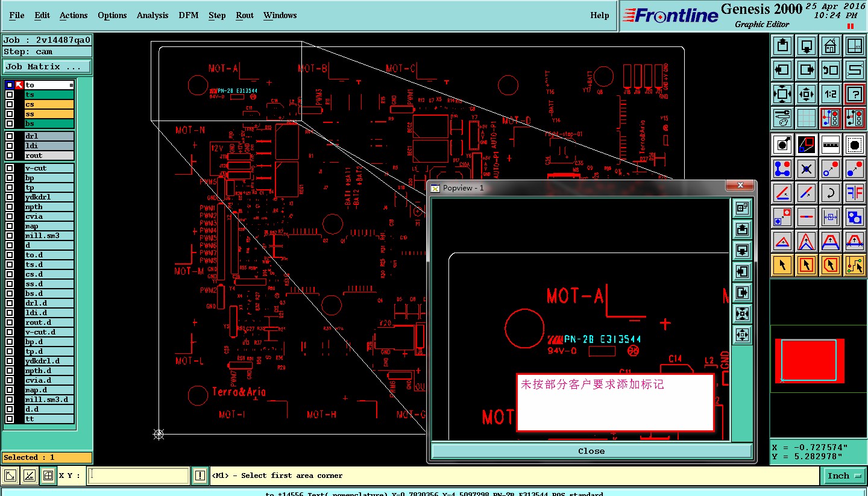
Task: Click the previous view (undo zoom) icon
Action: coord(831,69)
